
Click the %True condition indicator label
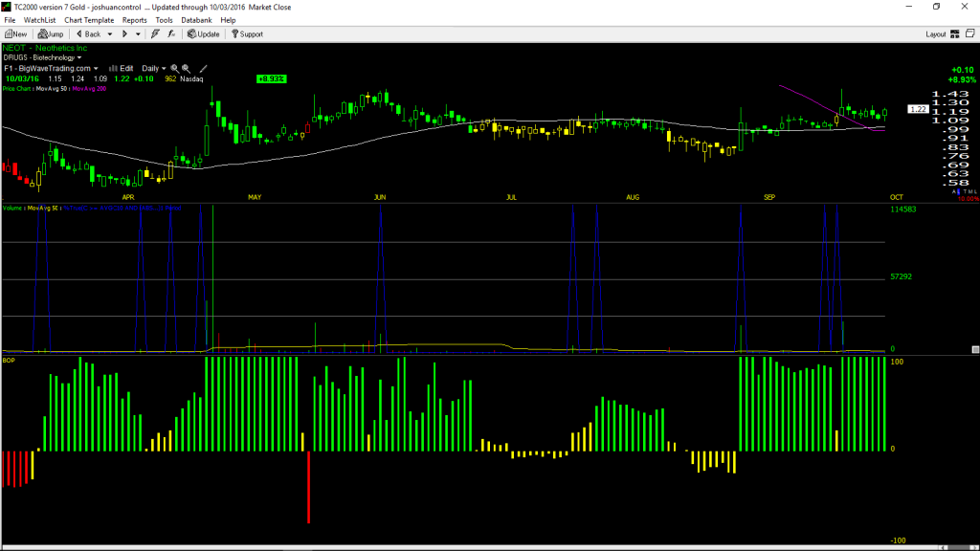(122, 208)
